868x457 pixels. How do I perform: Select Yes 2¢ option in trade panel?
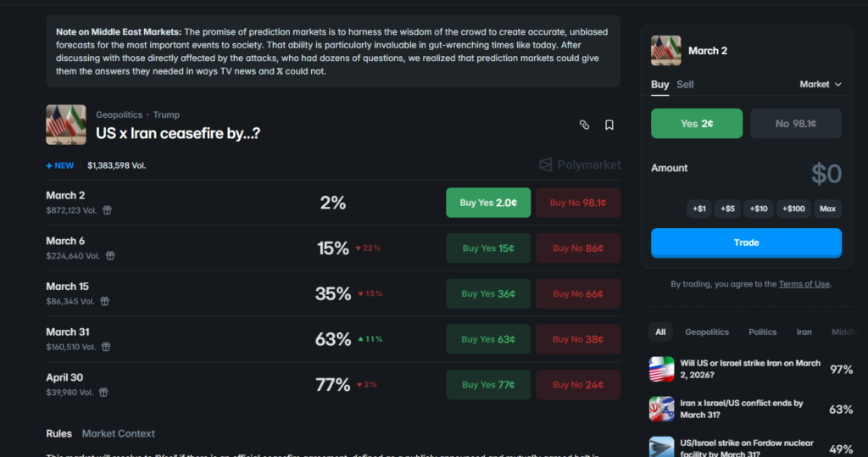pos(696,124)
